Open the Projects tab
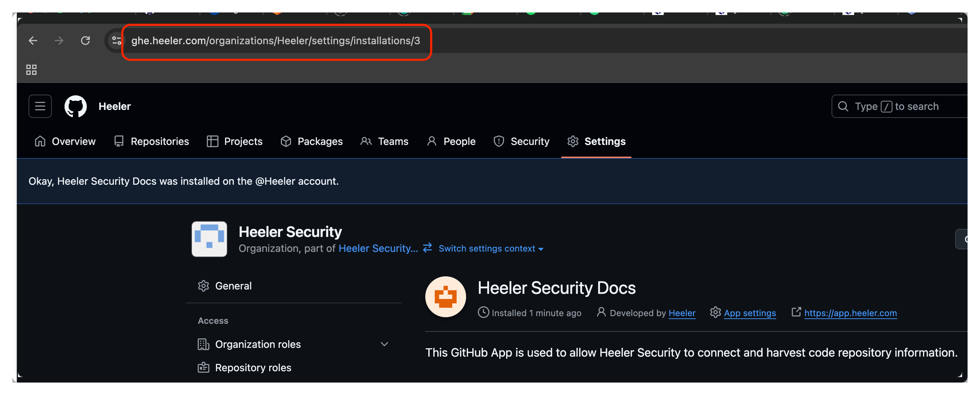 click(235, 141)
